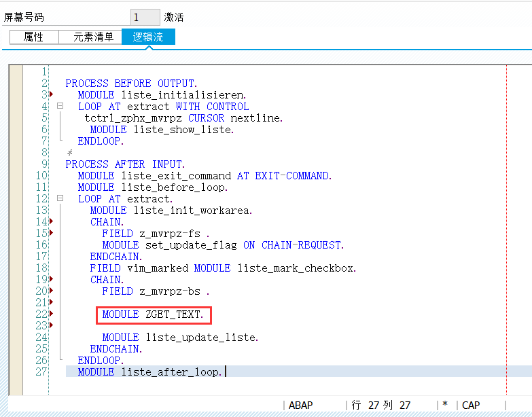Click the 行 27 列 27 position indicator
Screen dimensions: 532x417
381,405
